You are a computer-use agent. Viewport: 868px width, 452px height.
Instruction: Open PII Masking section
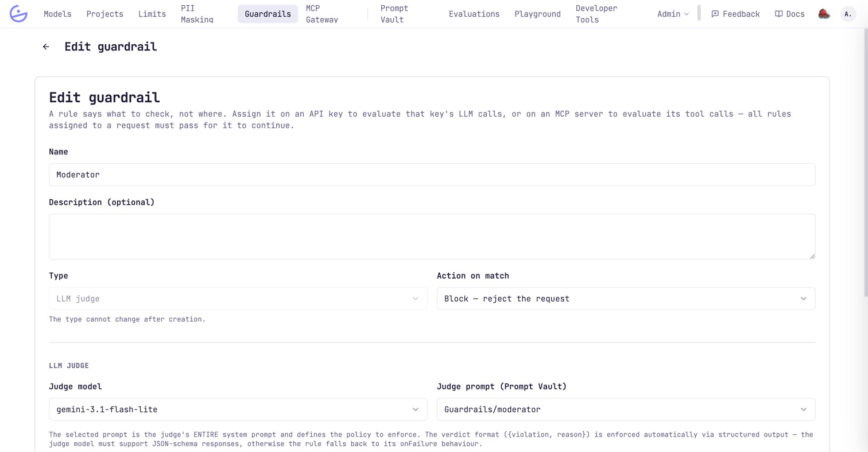(197, 14)
